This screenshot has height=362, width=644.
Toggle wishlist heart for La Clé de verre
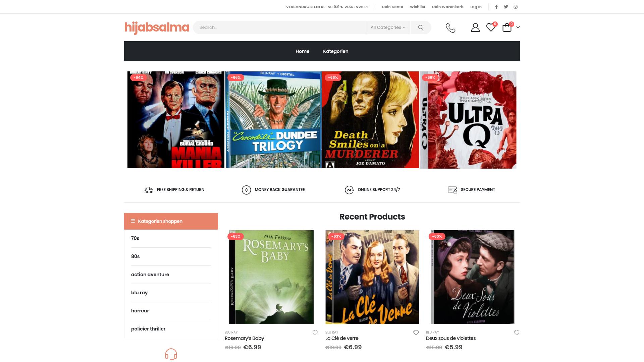point(416,333)
